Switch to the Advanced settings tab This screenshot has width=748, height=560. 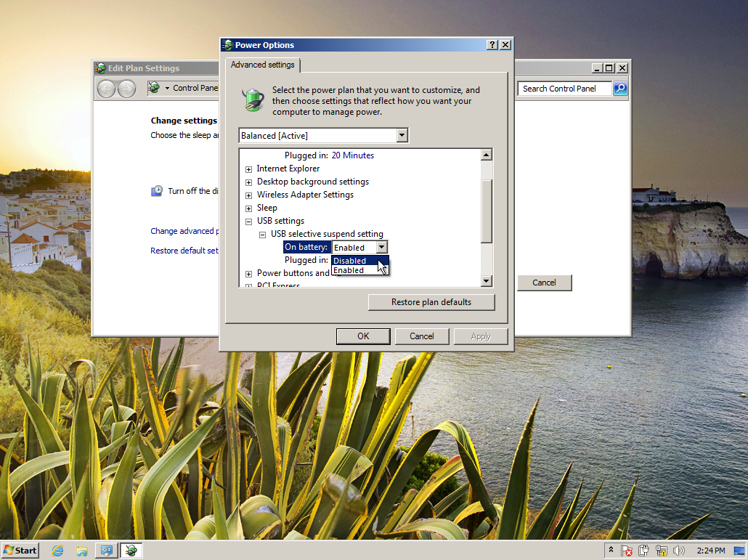click(x=262, y=65)
